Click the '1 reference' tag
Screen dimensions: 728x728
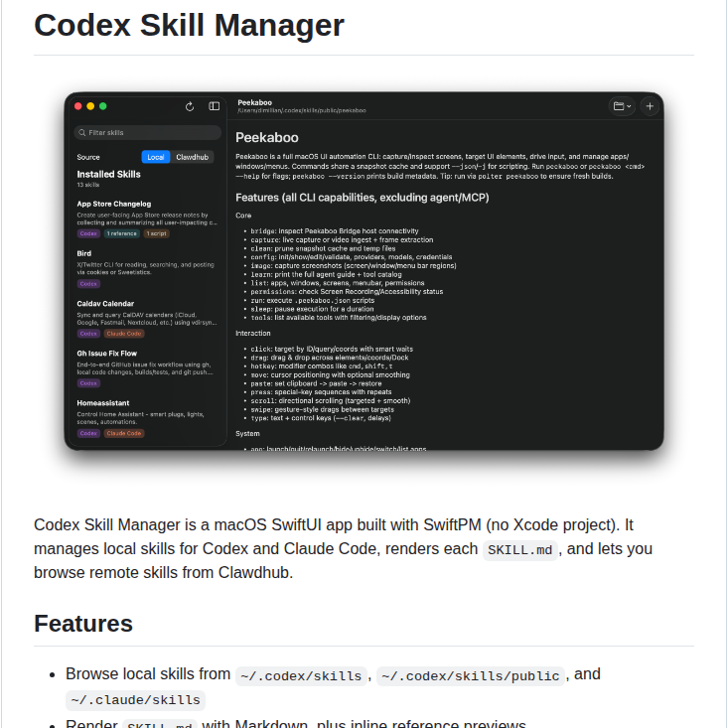tap(121, 233)
